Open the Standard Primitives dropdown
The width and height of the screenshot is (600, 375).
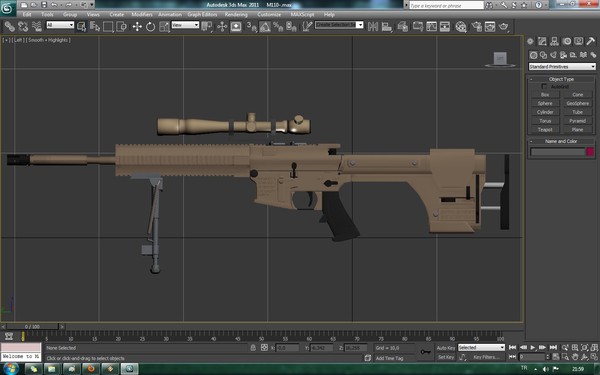click(x=562, y=67)
